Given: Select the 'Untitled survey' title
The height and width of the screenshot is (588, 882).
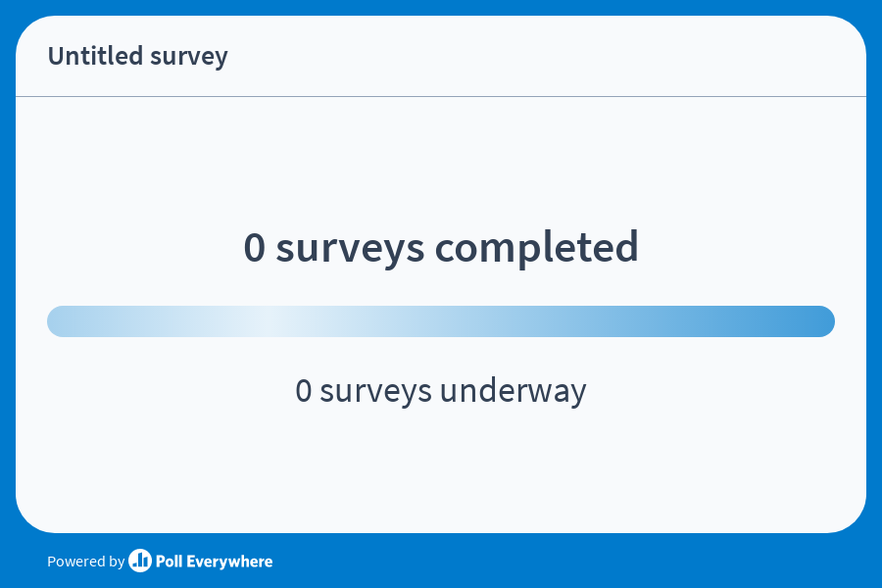Looking at the screenshot, I should click(x=137, y=56).
